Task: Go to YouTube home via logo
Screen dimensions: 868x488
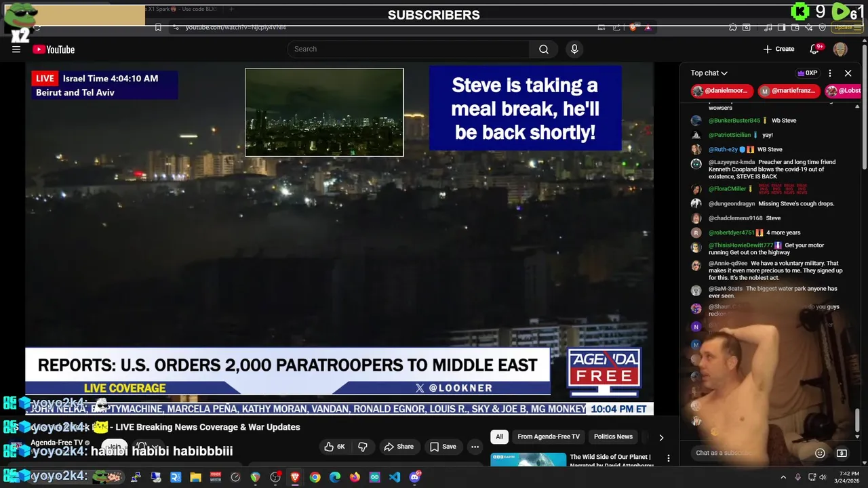Action: [x=54, y=49]
